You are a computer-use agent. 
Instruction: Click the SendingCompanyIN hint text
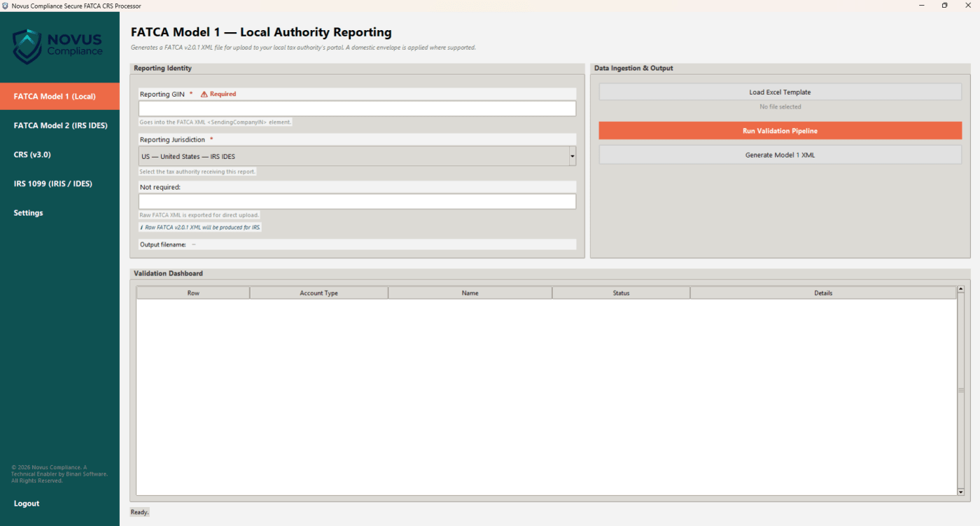pyautogui.click(x=215, y=122)
